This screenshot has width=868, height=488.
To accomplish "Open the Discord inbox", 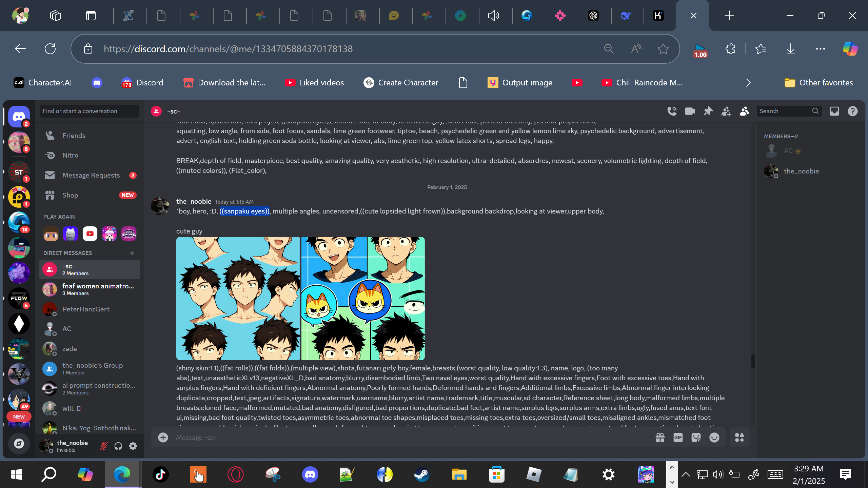I will point(834,111).
